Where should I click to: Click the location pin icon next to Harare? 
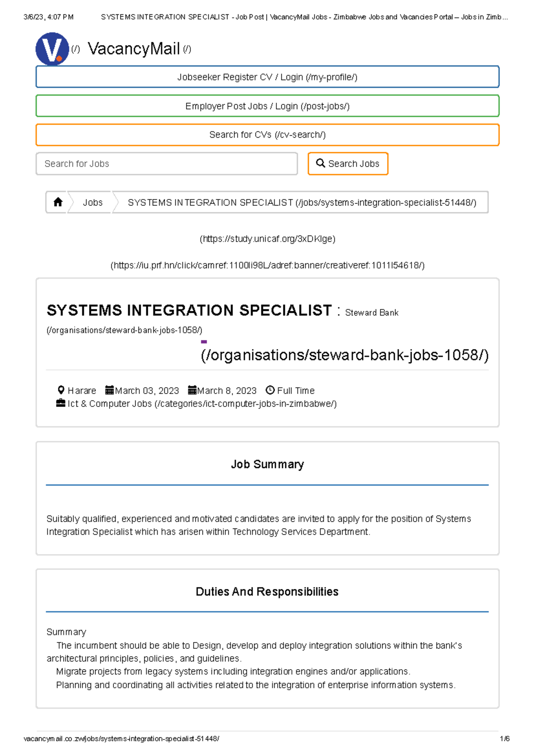pyautogui.click(x=61, y=390)
